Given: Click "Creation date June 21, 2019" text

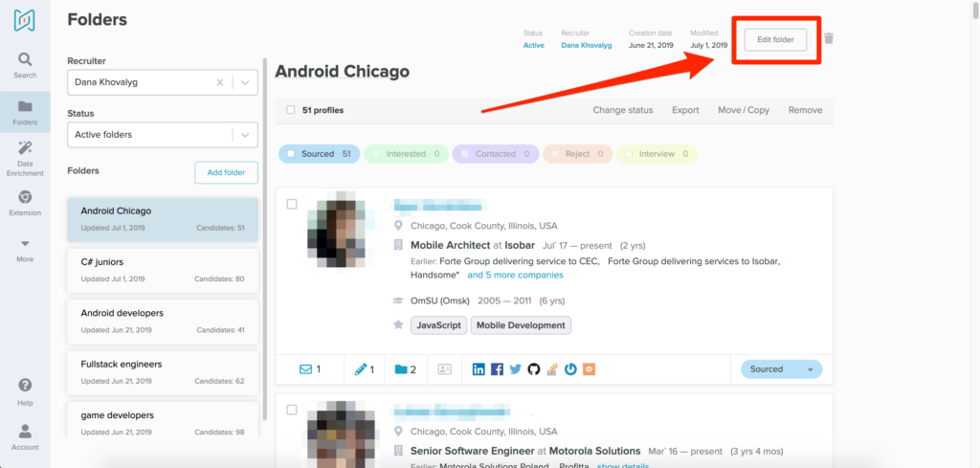Looking at the screenshot, I should 651,38.
